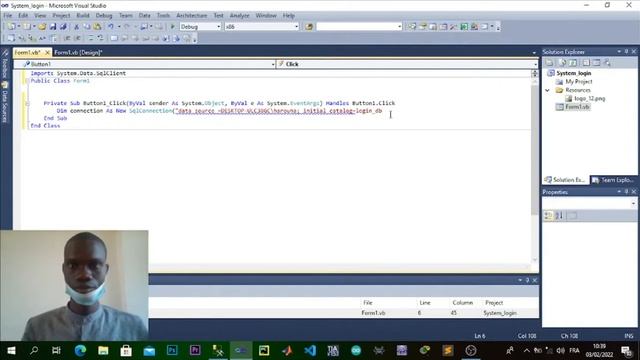Open Microsoft Edge from the taskbar
640x360 pixels.
point(80,351)
